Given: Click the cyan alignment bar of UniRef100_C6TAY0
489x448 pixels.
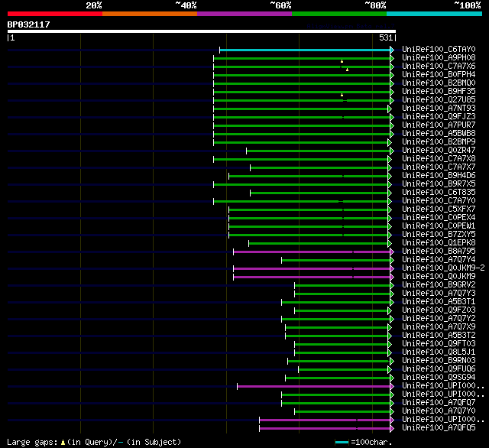Looking at the screenshot, I should click(305, 50).
